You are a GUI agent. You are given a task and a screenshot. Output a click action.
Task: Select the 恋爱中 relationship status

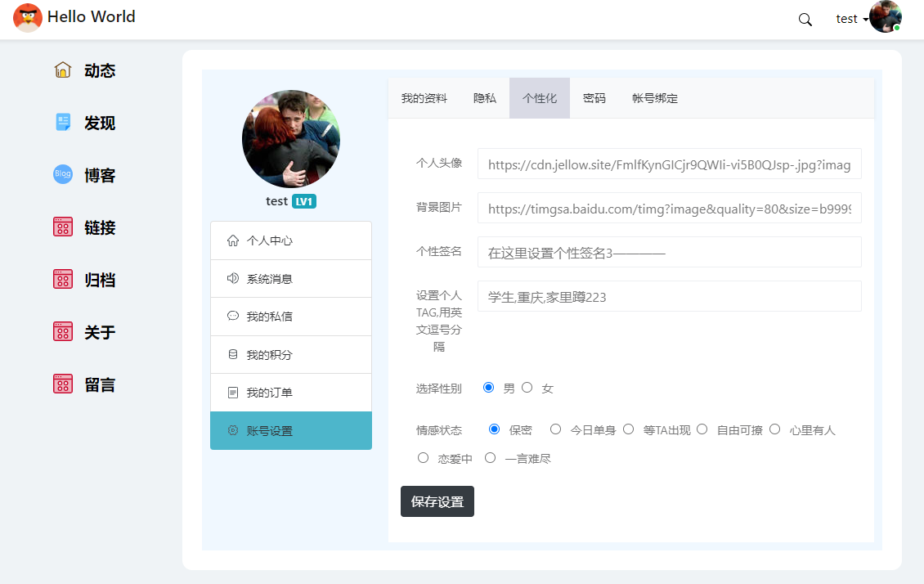pos(423,458)
